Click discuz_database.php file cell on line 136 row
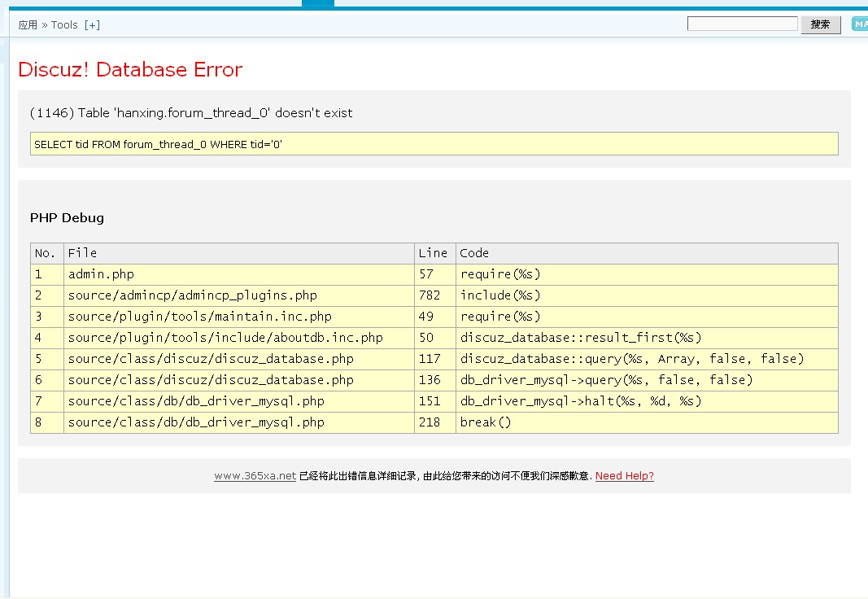The image size is (868, 599). (238, 380)
